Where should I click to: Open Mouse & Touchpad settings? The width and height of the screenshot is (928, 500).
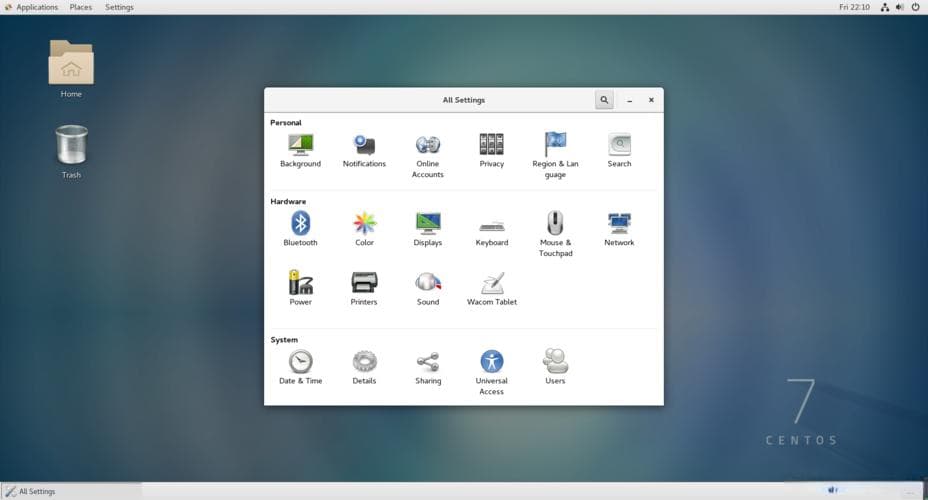555,235
